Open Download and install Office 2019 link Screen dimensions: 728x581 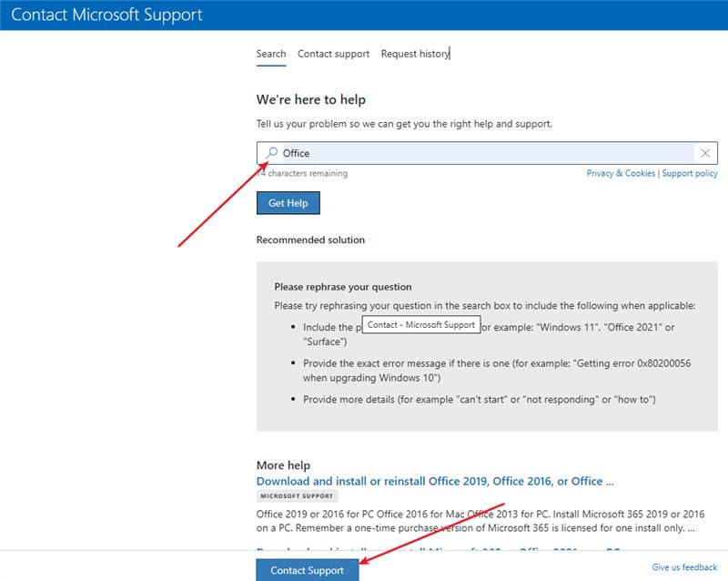[435, 481]
